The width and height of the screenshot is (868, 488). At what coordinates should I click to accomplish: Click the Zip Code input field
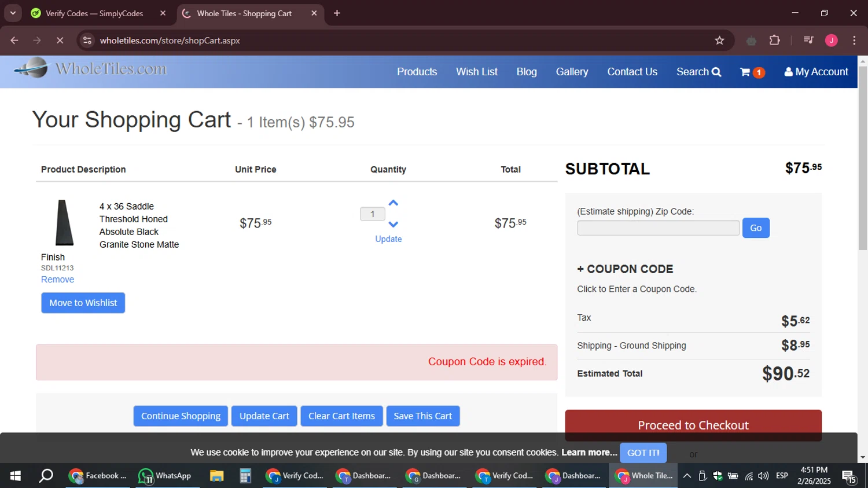click(658, 228)
